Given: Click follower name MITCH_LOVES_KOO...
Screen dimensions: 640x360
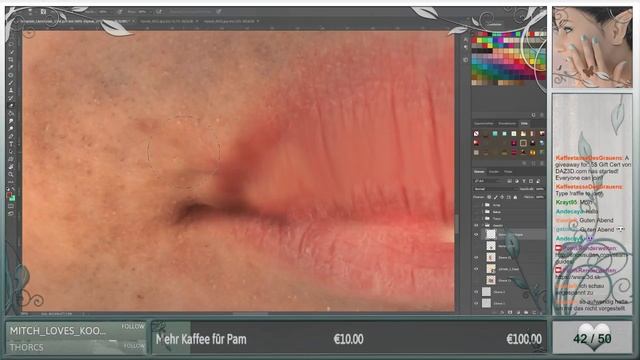Looking at the screenshot, I should [x=58, y=331].
